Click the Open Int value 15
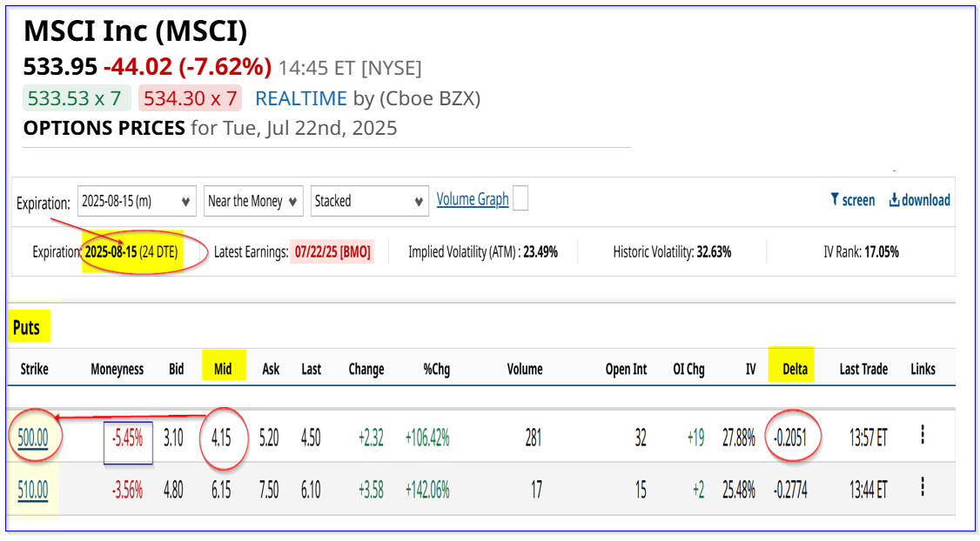The width and height of the screenshot is (980, 541). pos(641,490)
